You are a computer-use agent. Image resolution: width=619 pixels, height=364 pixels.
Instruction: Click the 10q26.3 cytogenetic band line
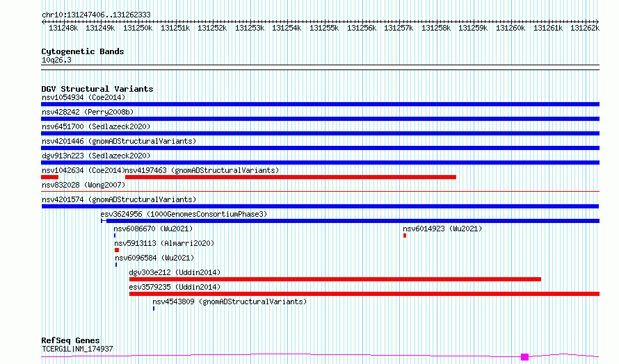[x=320, y=67]
